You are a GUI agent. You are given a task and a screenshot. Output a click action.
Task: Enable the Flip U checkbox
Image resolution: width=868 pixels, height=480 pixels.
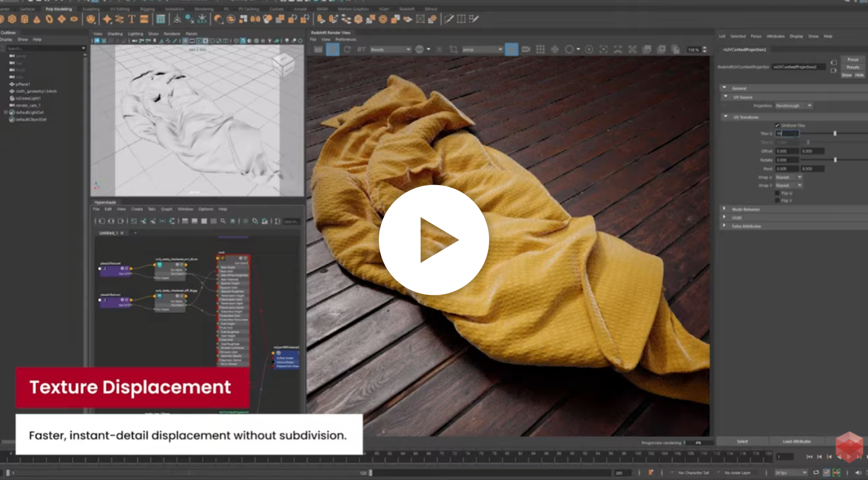click(777, 193)
